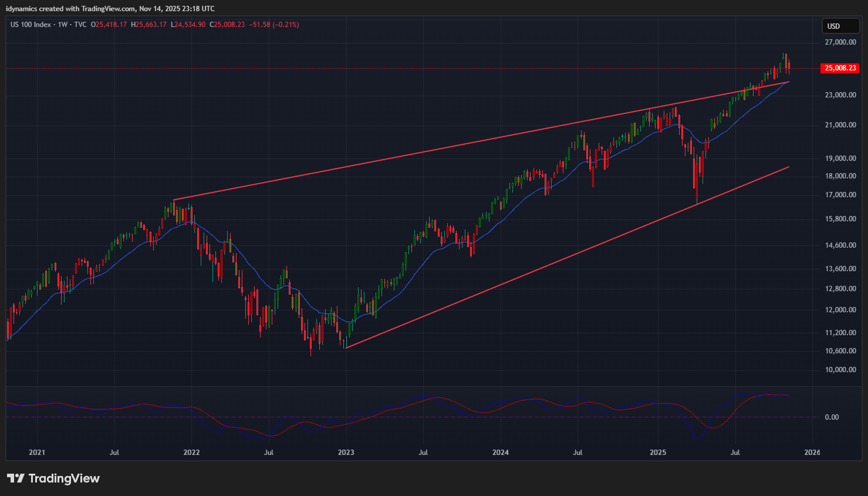The width and height of the screenshot is (868, 496).
Task: Click the −51.58 (−0.21%) change value
Action: point(274,25)
